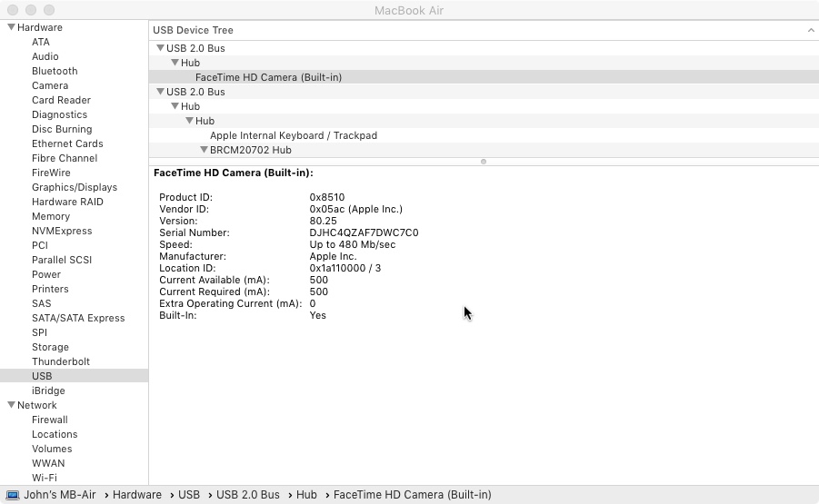Image resolution: width=819 pixels, height=504 pixels.
Task: Select Printers in the sidebar
Action: [x=50, y=289]
